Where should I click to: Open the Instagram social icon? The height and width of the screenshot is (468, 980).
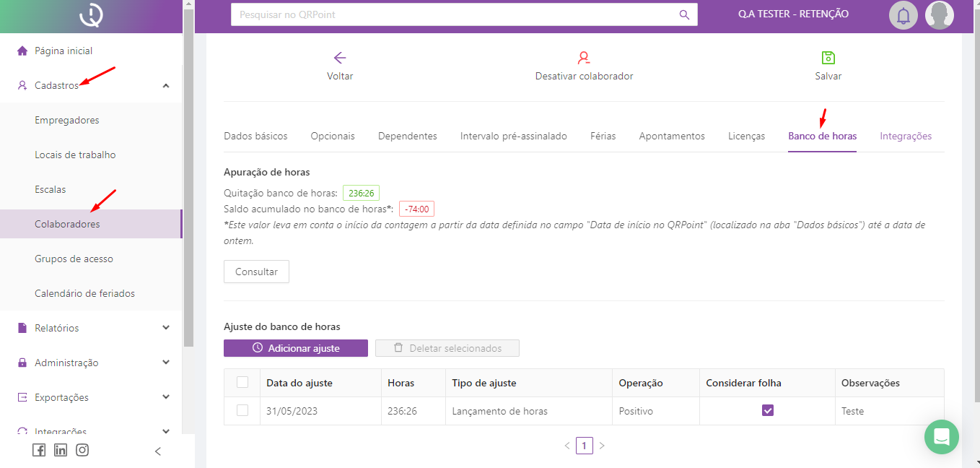click(82, 450)
